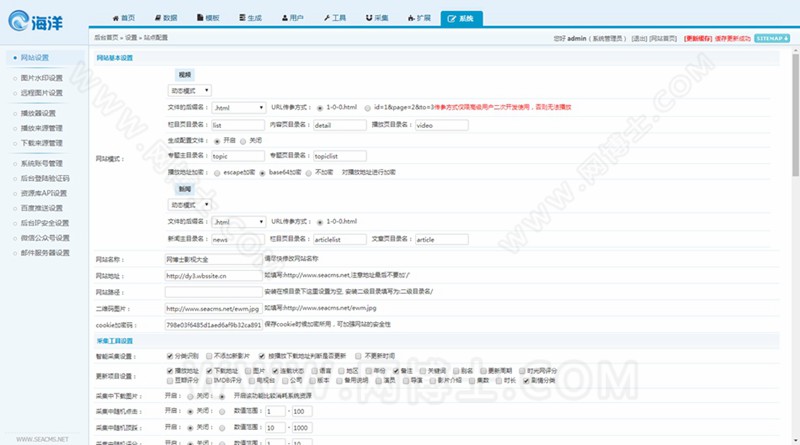Select the 系统 system tab
This screenshot has height=445, width=800.
461,18
